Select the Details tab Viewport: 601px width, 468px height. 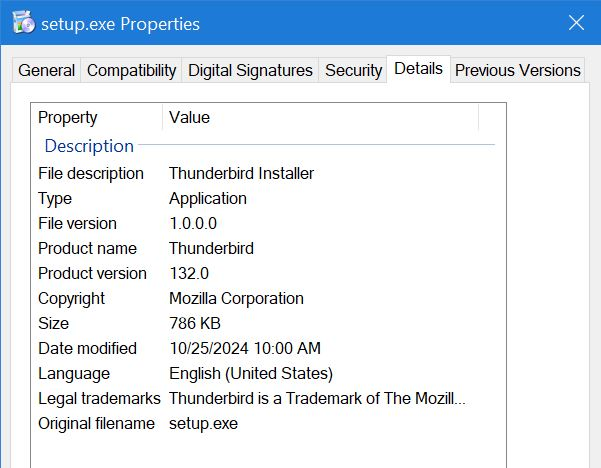pyautogui.click(x=418, y=69)
